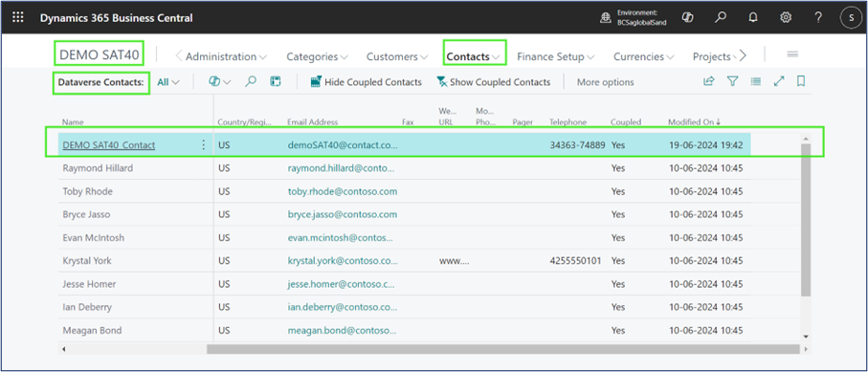
Task: Click Show Coupled Contacts
Action: click(x=493, y=82)
